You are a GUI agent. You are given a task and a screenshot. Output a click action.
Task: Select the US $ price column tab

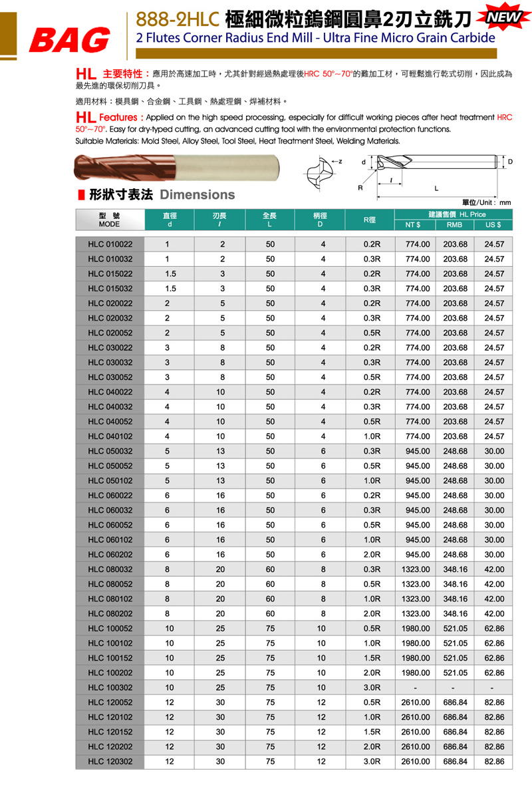pyautogui.click(x=493, y=226)
